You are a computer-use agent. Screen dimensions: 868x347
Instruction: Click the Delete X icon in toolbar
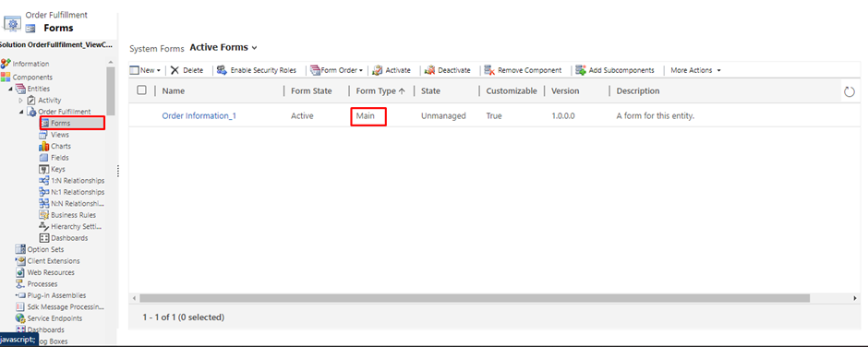coord(175,70)
